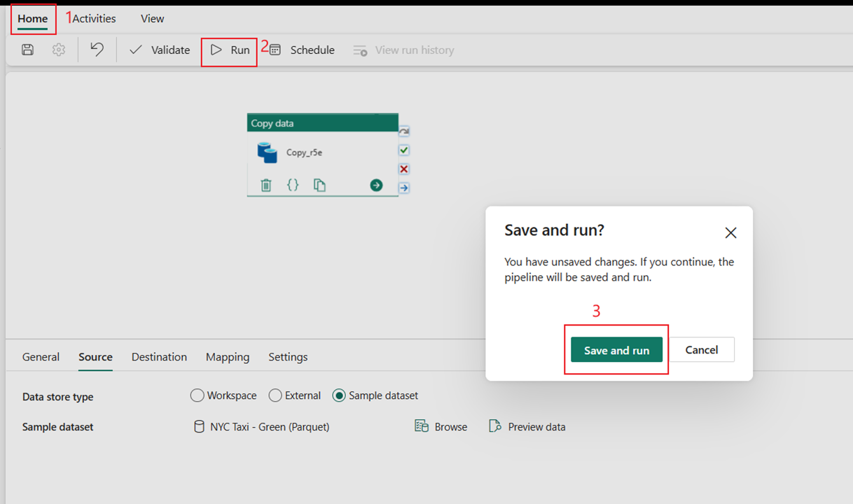Switch to the Destination tab
The image size is (853, 504).
(x=159, y=357)
